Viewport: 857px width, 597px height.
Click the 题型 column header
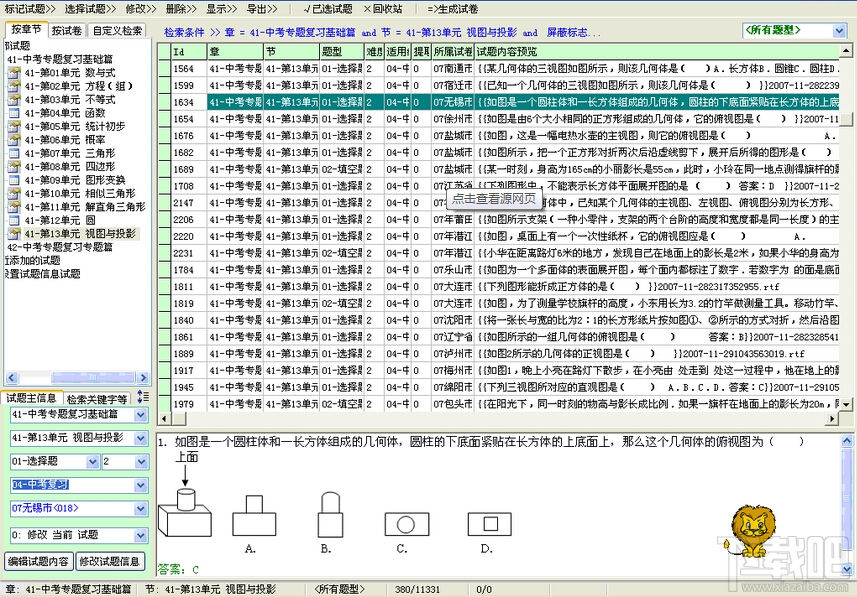pyautogui.click(x=342, y=52)
